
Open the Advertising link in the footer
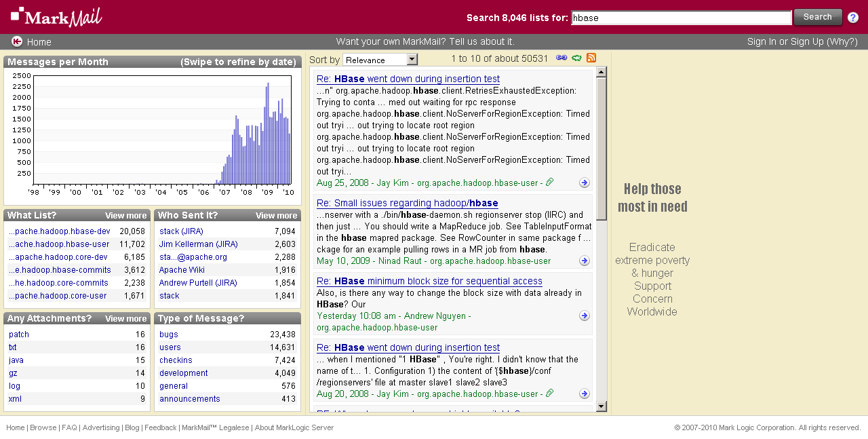tap(101, 427)
